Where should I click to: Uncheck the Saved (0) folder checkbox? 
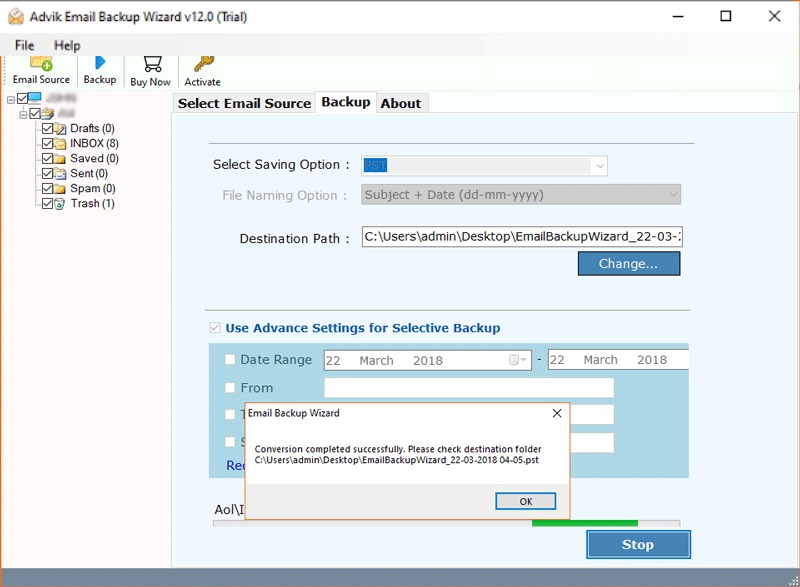[x=47, y=158]
